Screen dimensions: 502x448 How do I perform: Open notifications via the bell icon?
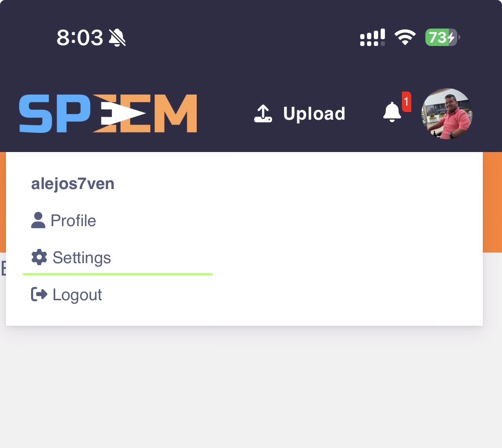click(392, 112)
